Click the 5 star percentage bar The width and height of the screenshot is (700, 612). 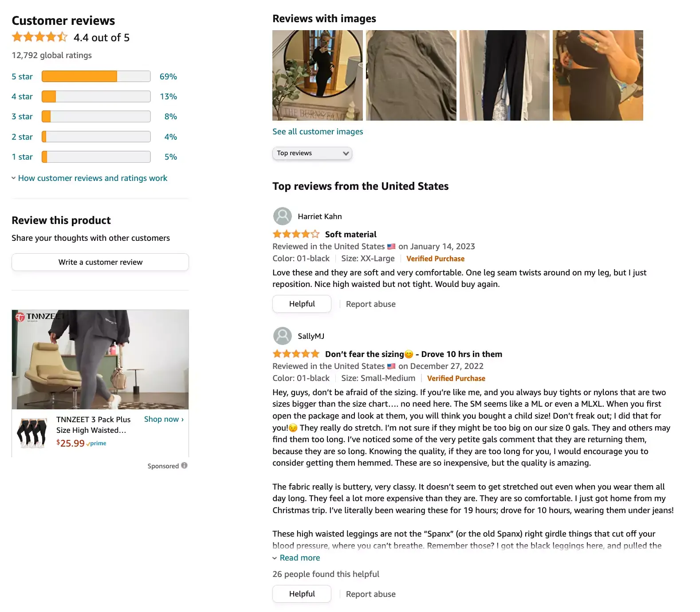95,76
